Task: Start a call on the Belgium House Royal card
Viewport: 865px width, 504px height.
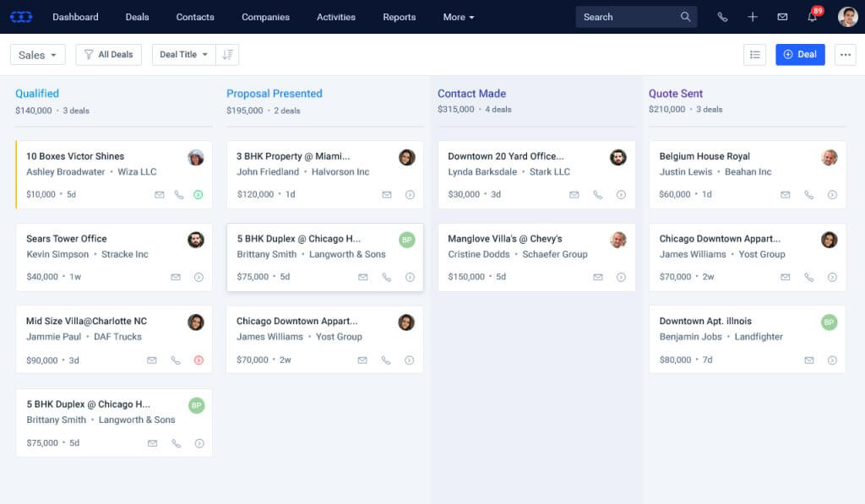Action: pyautogui.click(x=809, y=194)
